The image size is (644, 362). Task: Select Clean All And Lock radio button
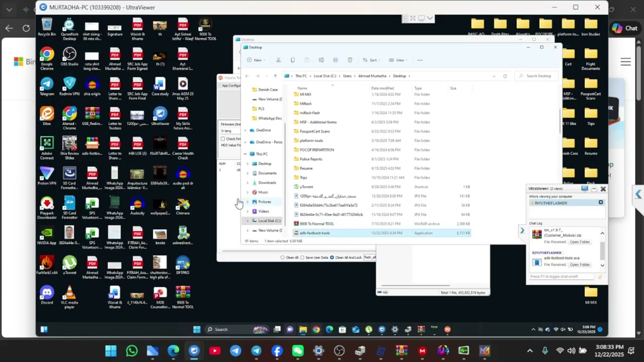tap(332, 257)
